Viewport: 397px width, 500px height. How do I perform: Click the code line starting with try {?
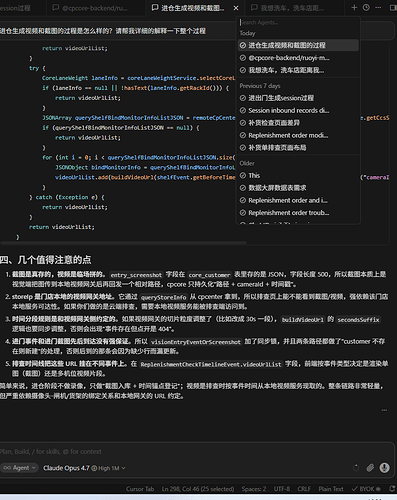pyautogui.click(x=37, y=68)
